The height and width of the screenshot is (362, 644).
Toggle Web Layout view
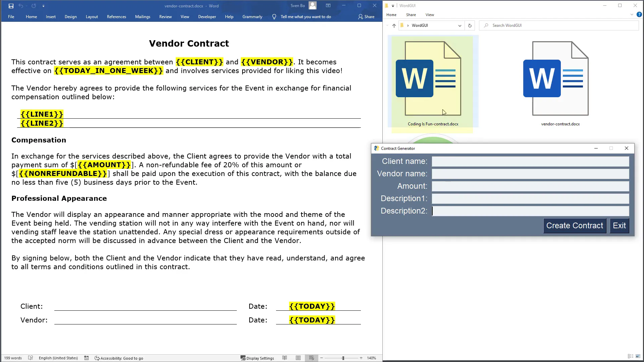[311, 358]
